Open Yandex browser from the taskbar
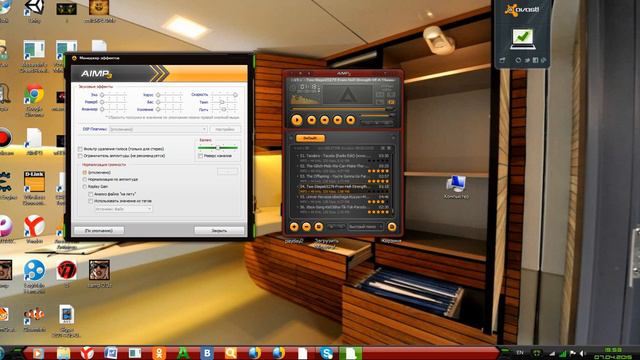640x360 pixels. click(x=87, y=353)
